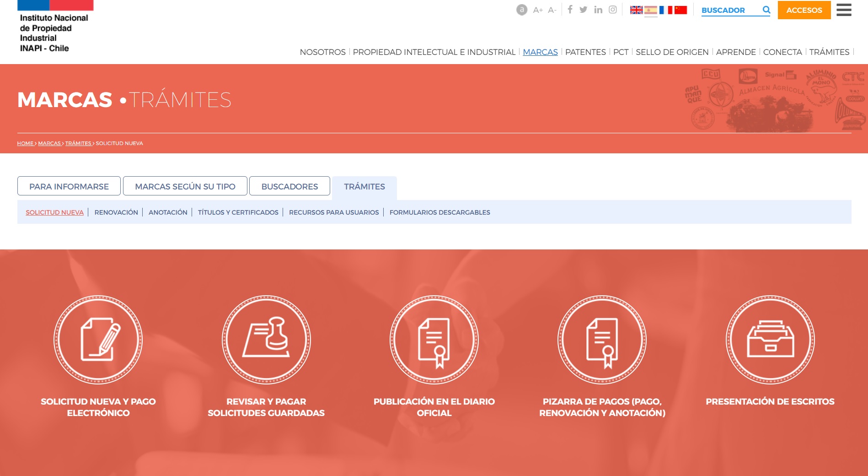The width and height of the screenshot is (868, 476).
Task: Open Presentación de Escritos text link
Action: 770,401
